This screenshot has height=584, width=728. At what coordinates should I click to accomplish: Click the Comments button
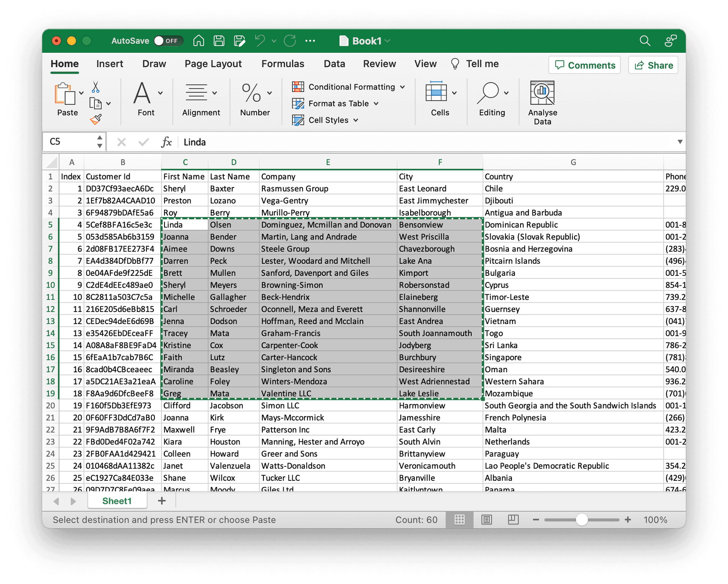(x=584, y=65)
